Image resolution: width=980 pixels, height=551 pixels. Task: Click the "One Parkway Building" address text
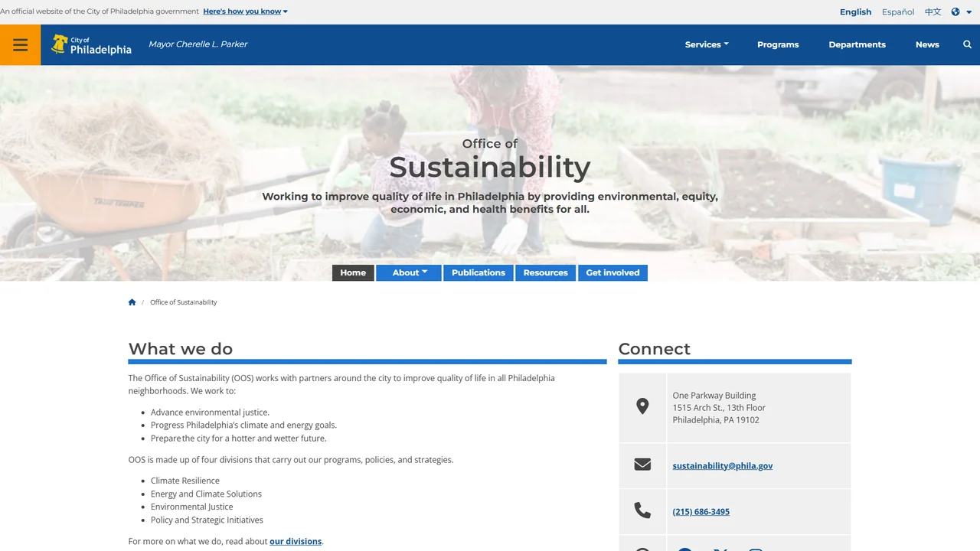coord(714,396)
